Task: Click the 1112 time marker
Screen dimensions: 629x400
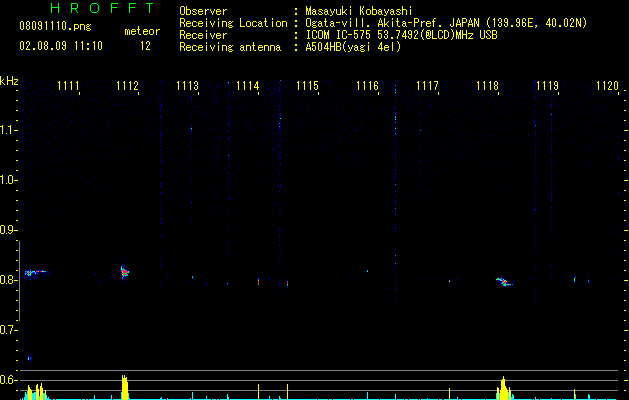Action: 128,86
